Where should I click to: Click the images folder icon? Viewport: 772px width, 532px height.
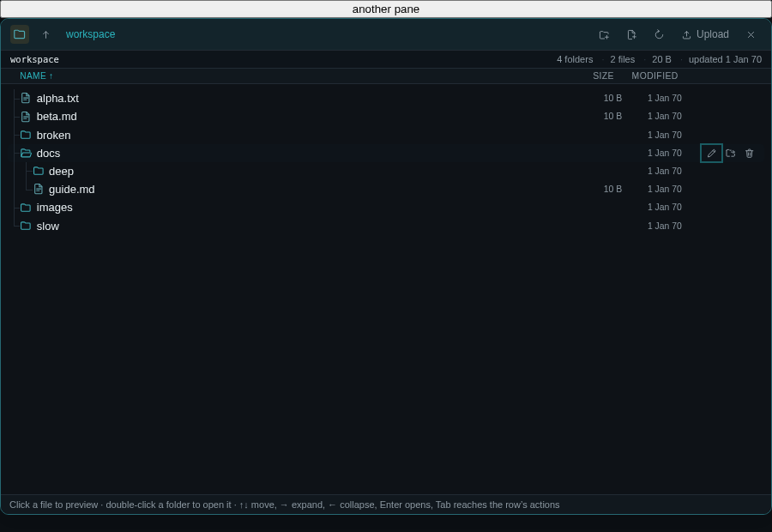tap(26, 208)
